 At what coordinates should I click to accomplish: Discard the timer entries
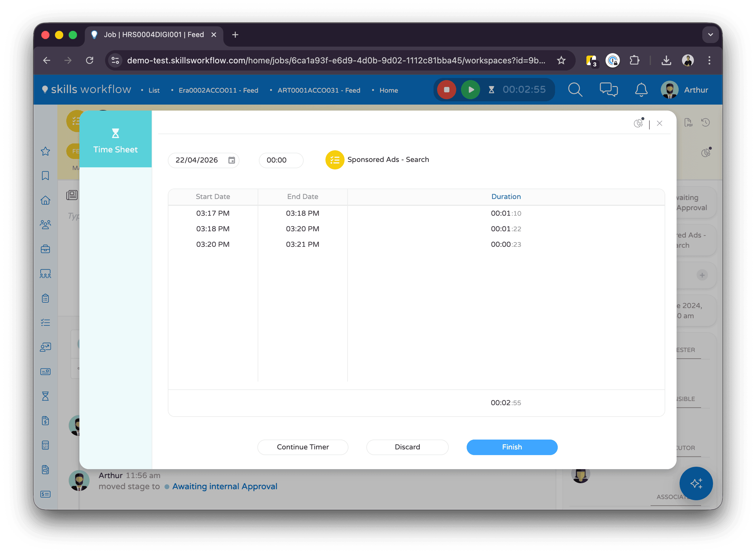click(407, 447)
